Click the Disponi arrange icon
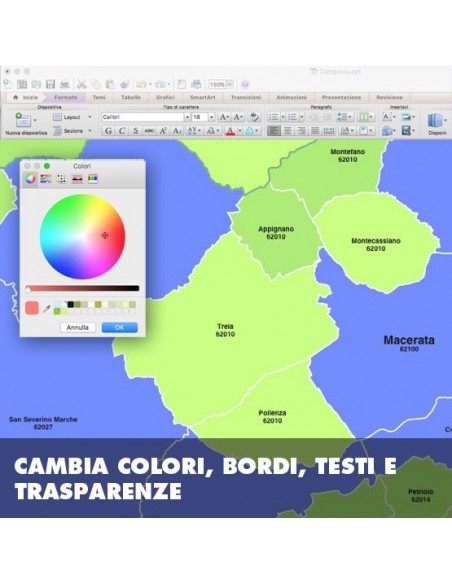 click(435, 121)
